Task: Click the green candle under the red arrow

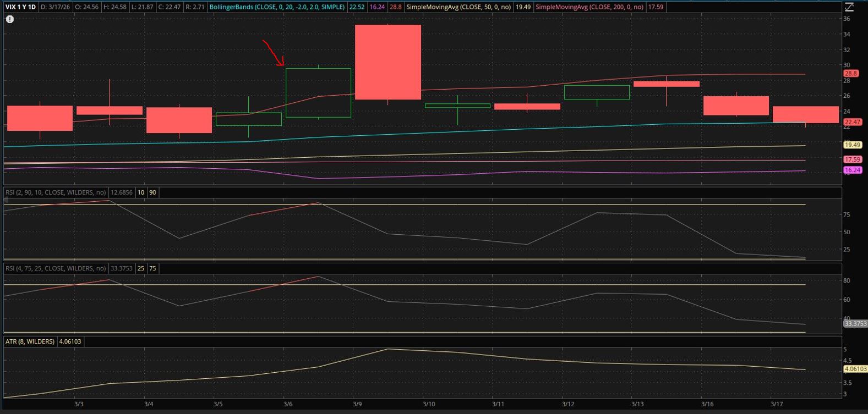Action: point(318,92)
